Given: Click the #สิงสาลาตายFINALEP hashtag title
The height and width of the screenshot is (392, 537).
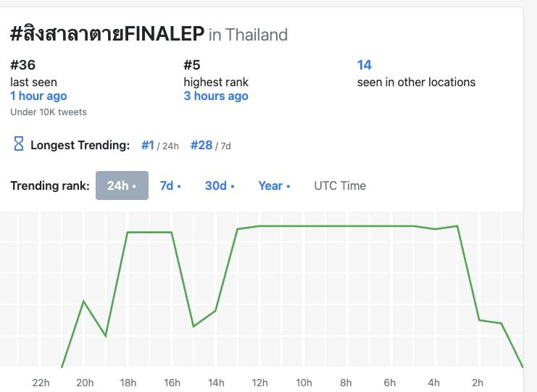Looking at the screenshot, I should (107, 33).
